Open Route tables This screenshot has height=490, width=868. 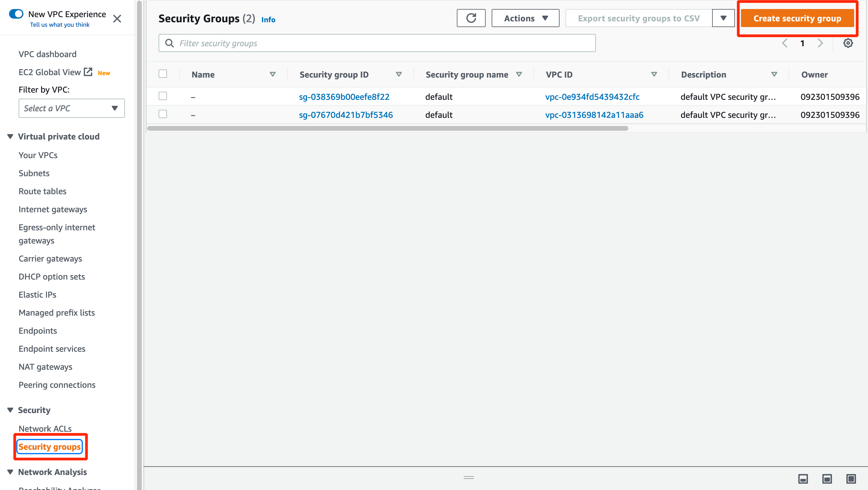pyautogui.click(x=42, y=191)
